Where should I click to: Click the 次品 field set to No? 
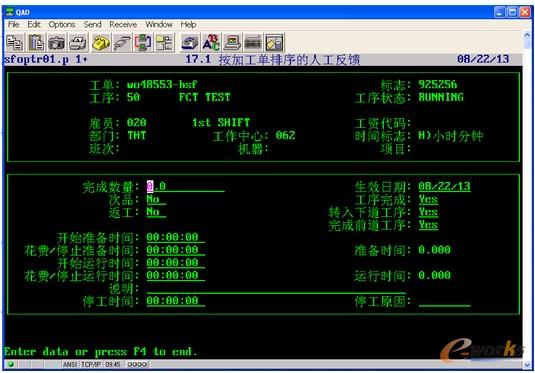point(156,199)
